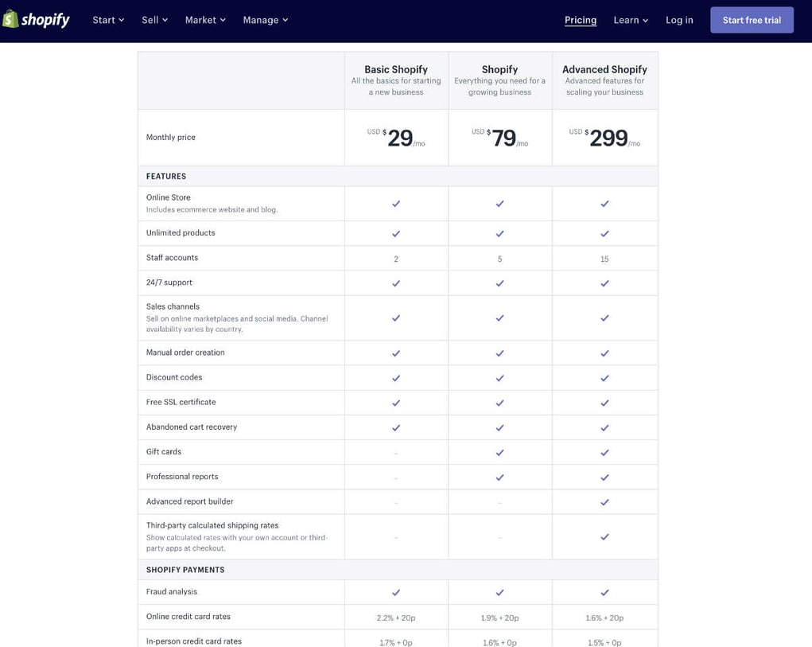Screen dimensions: 812x647
Task: Click the Gift cards checkmark in Shopify column
Action: tap(499, 452)
